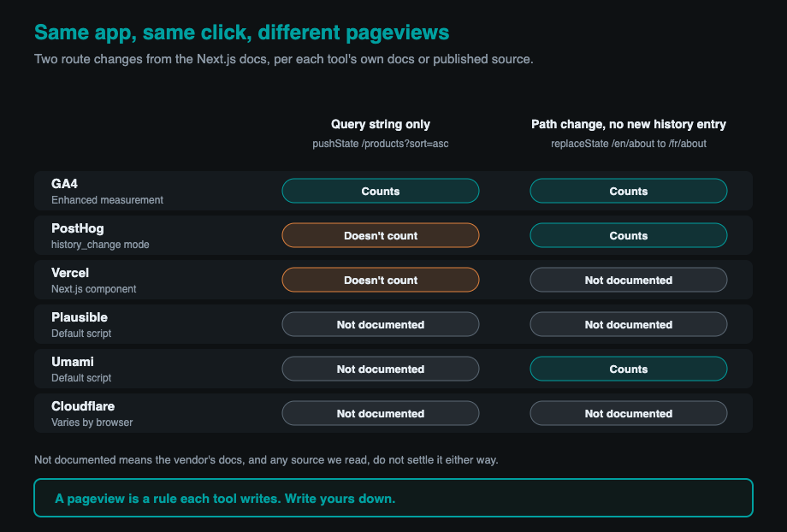This screenshot has height=532, width=787.
Task: Click the Cloudflare row title
Action: (x=83, y=406)
